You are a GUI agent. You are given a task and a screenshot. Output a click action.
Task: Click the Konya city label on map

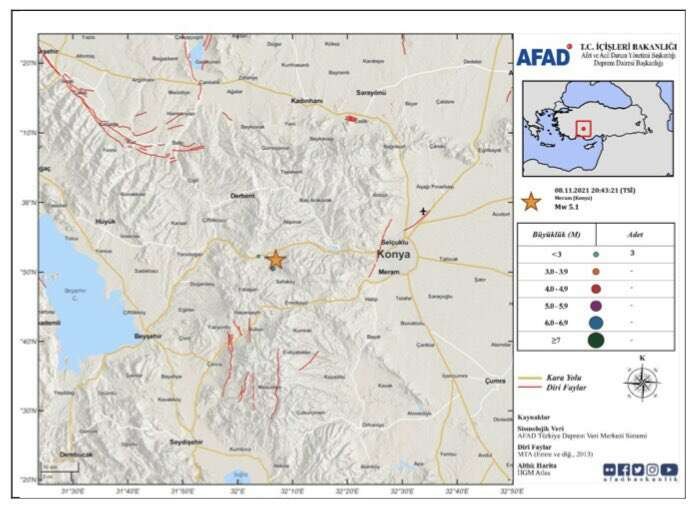click(x=393, y=253)
